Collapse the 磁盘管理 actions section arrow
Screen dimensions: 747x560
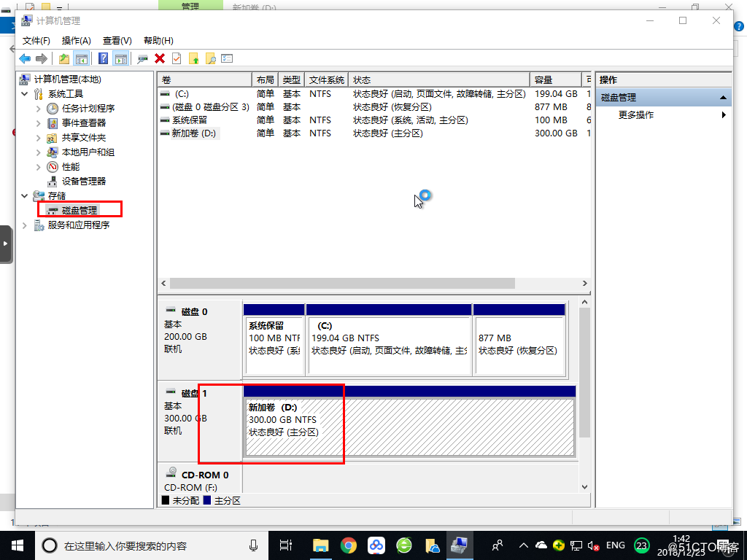pyautogui.click(x=723, y=98)
